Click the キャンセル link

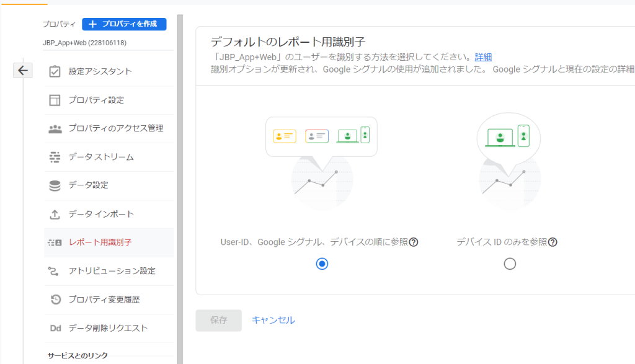click(x=273, y=320)
